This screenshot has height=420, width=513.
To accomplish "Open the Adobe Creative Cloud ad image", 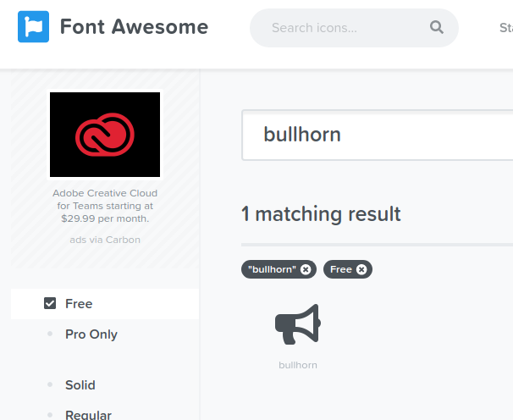I will pyautogui.click(x=105, y=135).
